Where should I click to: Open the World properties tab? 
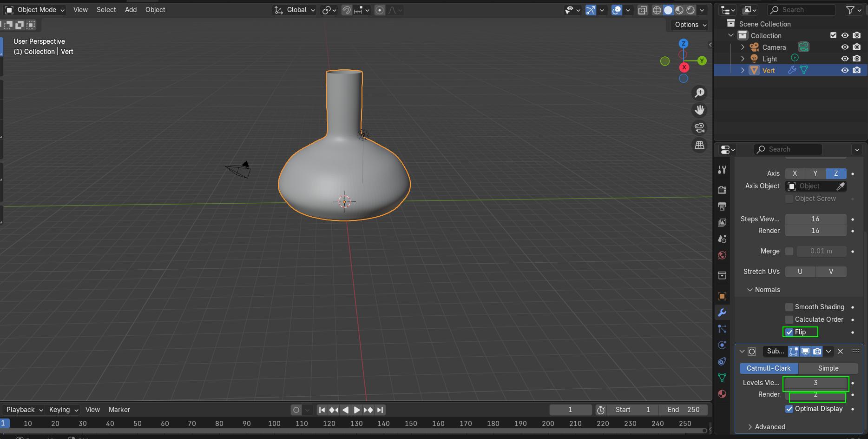tap(722, 255)
